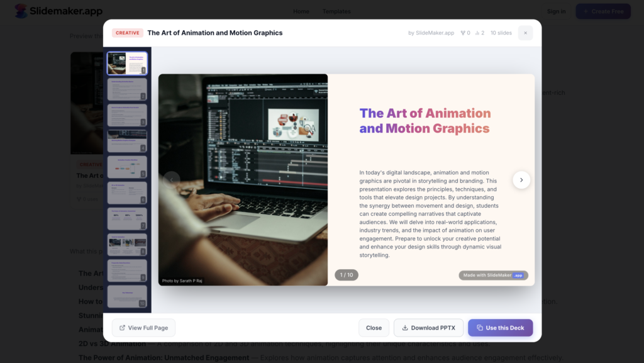Select slide thumbnail 4

click(x=127, y=141)
